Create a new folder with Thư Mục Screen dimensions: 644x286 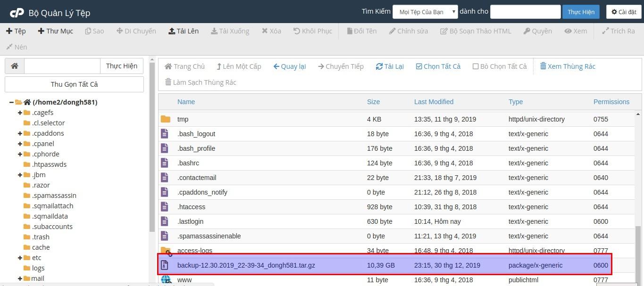(x=56, y=31)
